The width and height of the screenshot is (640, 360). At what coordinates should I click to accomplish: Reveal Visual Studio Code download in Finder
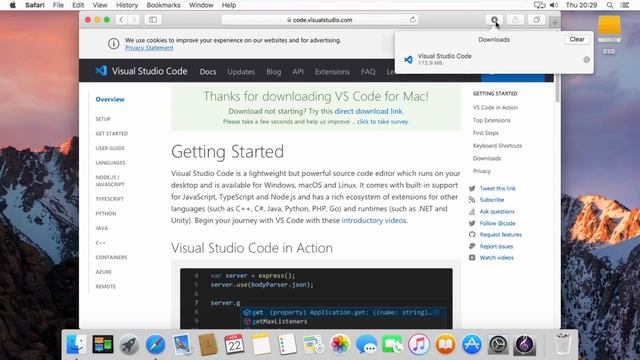coord(587,60)
